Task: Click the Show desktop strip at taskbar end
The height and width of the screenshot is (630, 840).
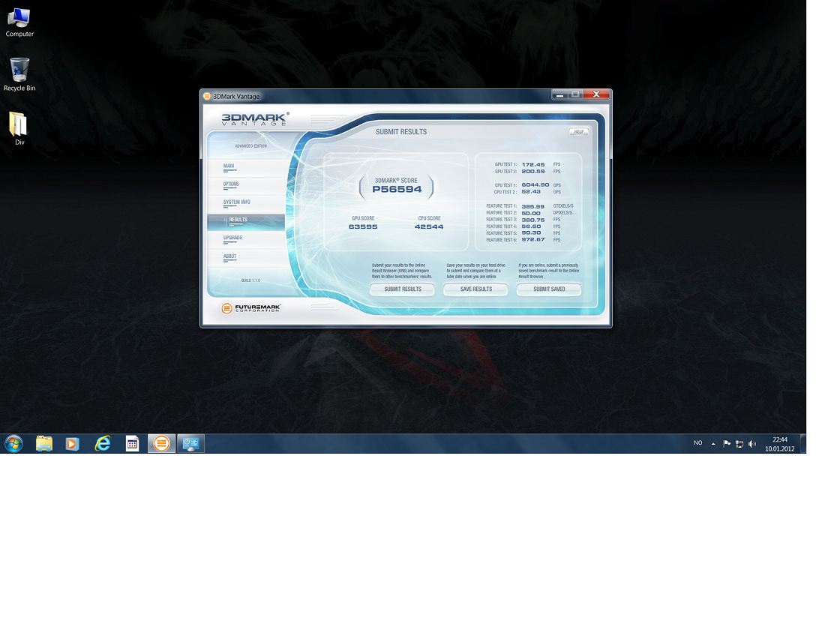Action: pyautogui.click(x=803, y=443)
